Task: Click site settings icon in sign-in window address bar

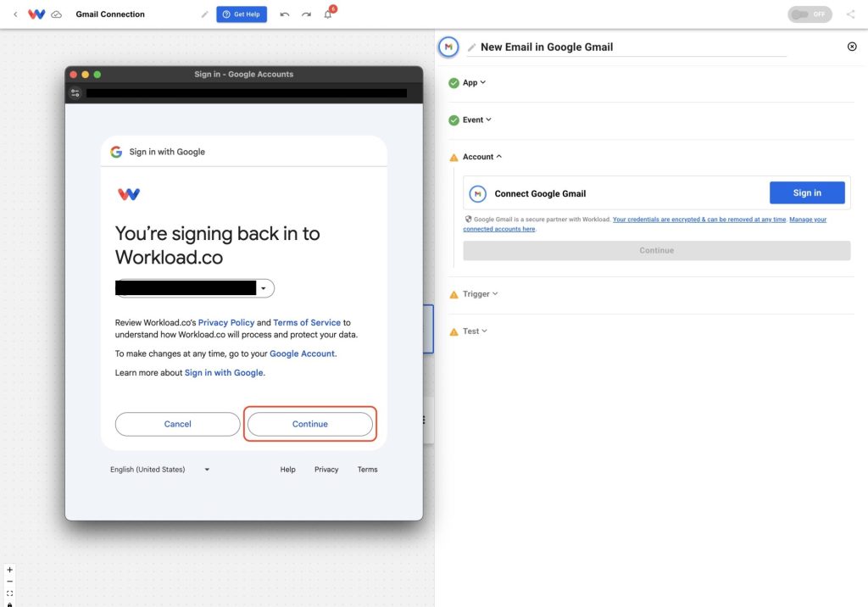Action: (75, 93)
